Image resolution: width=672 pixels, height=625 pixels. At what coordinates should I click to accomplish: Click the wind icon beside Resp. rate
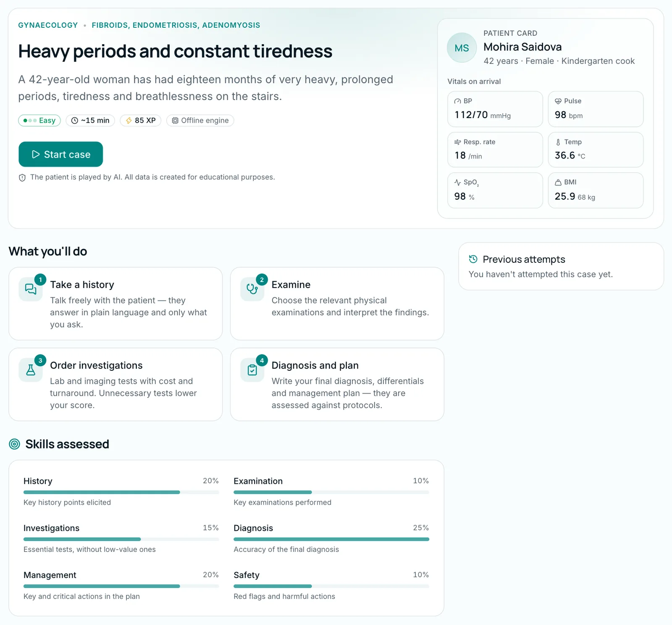click(458, 142)
